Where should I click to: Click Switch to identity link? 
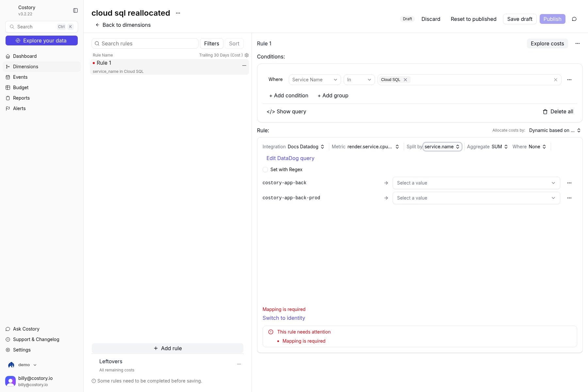[x=284, y=318]
